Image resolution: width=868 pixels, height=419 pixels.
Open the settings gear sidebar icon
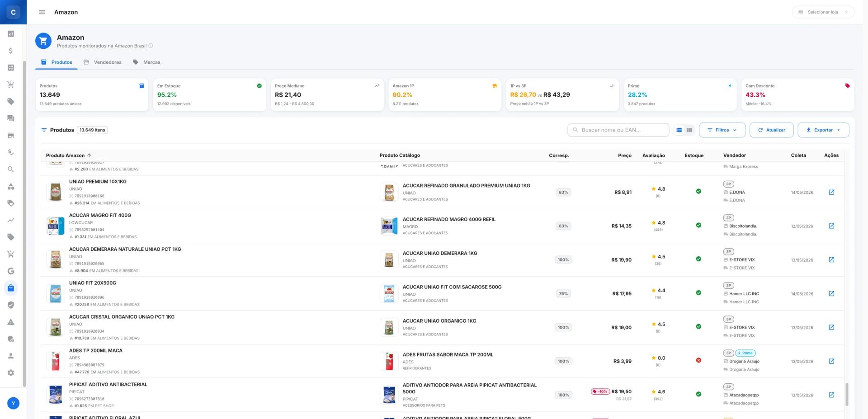tap(11, 373)
